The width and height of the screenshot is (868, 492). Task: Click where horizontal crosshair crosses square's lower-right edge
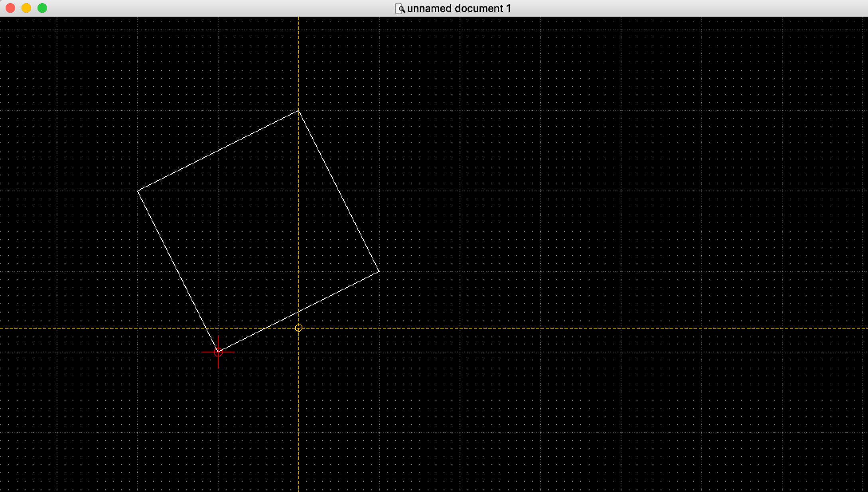point(266,328)
